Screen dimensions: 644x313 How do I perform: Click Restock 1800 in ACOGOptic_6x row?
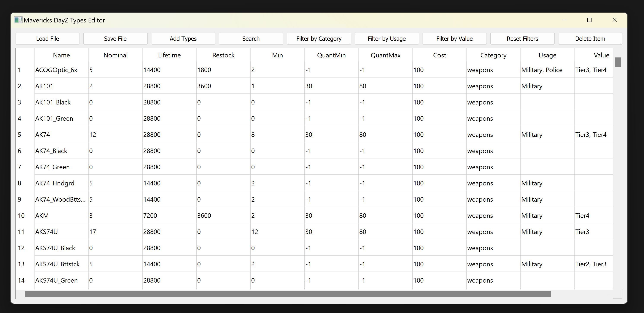[223, 70]
